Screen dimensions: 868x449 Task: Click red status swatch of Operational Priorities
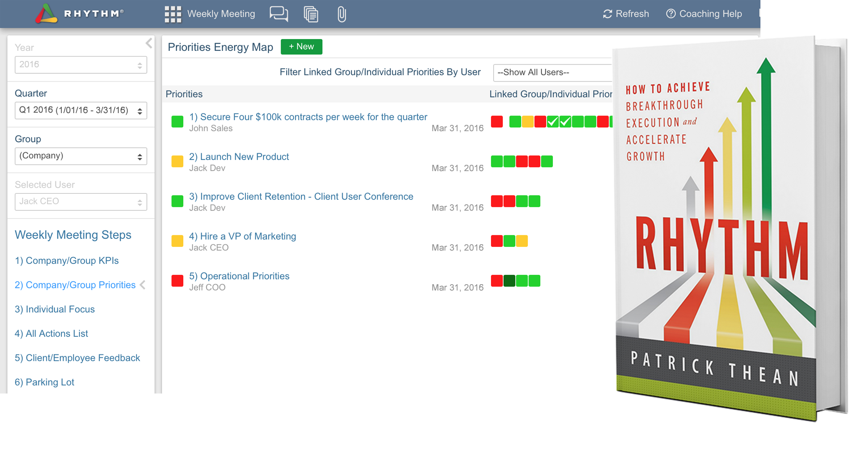[177, 281]
